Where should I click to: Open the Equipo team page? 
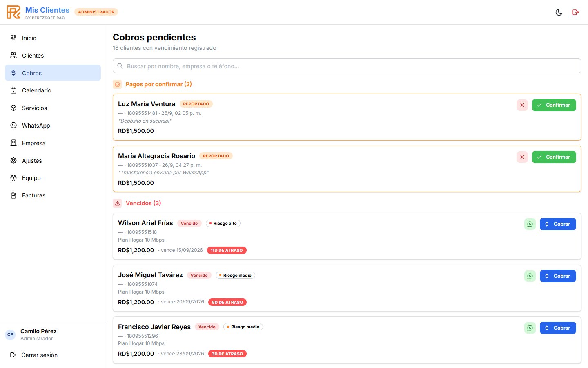click(x=53, y=178)
